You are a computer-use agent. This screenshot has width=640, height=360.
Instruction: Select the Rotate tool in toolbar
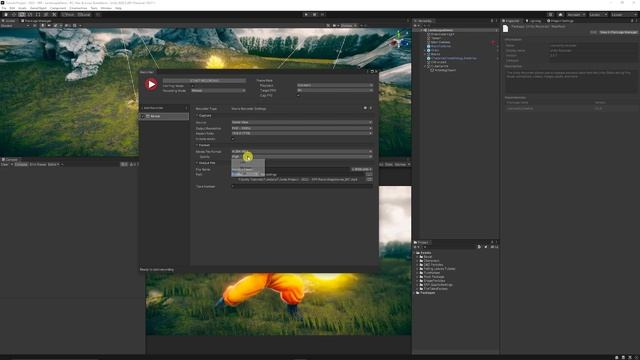pos(22,15)
